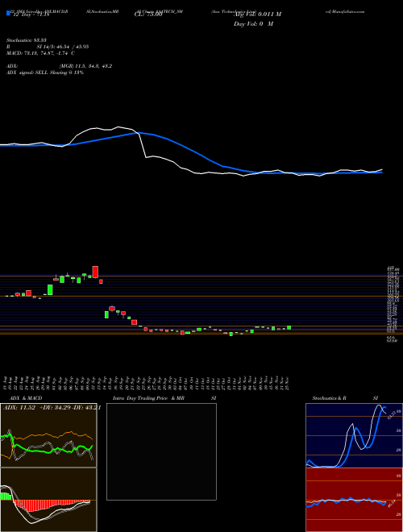Click the 'Intra Day Trading Price & MR' heading
403x532 pixels.
coord(149,398)
